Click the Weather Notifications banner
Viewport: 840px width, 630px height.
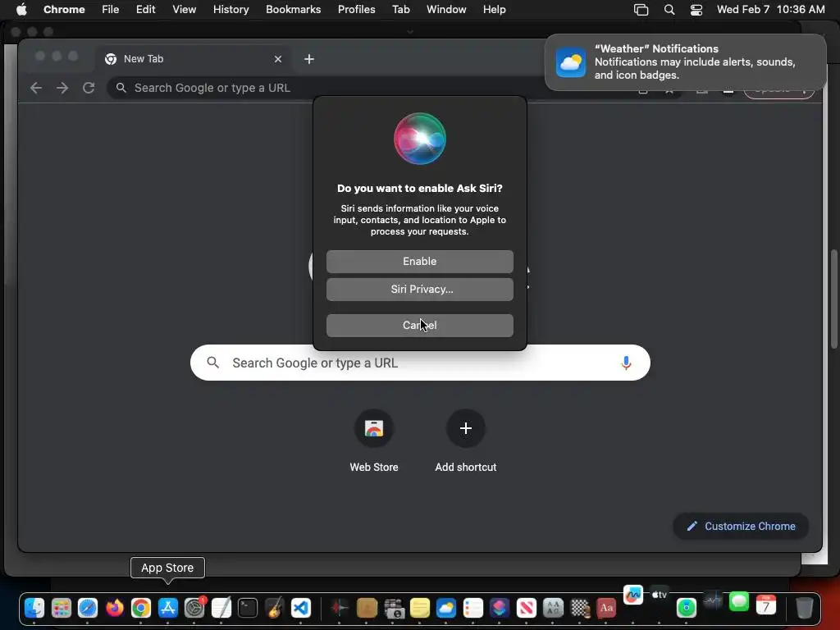[x=685, y=62]
